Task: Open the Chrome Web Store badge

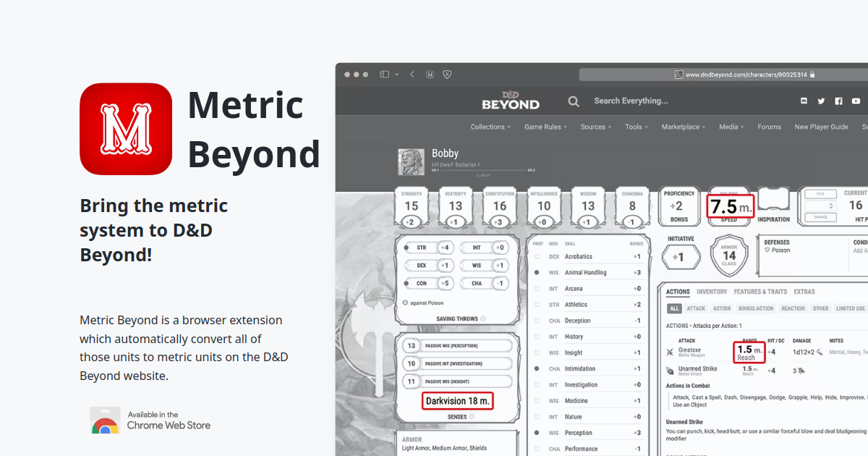Action: pyautogui.click(x=150, y=420)
